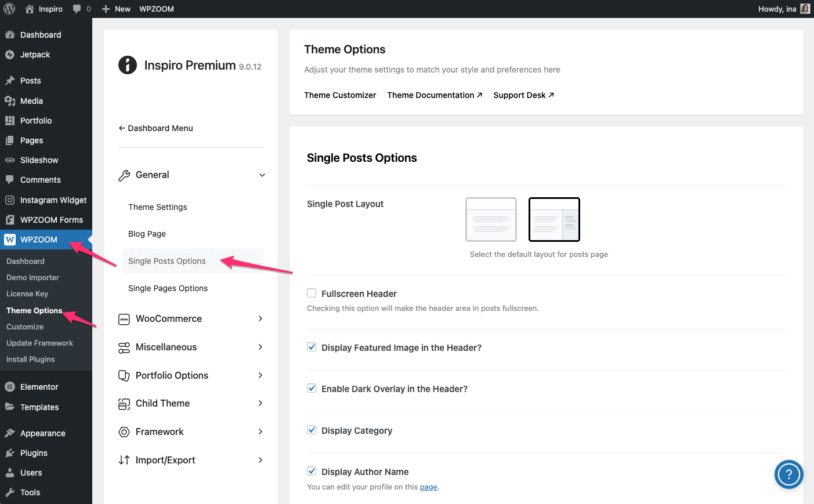Image resolution: width=814 pixels, height=504 pixels.
Task: Click the Child Theme icon
Action: [124, 404]
